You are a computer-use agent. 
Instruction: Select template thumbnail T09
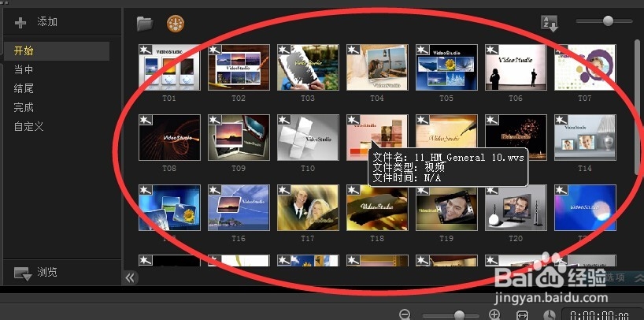239,137
